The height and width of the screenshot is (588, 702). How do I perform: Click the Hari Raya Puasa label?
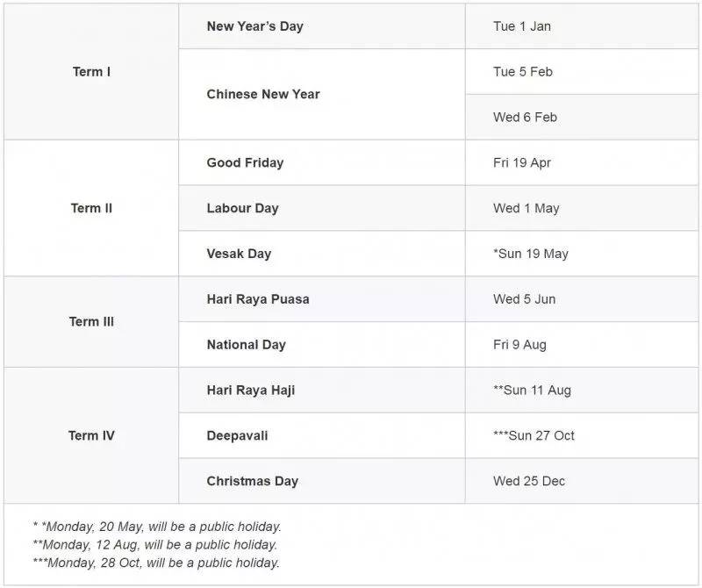[x=258, y=298]
